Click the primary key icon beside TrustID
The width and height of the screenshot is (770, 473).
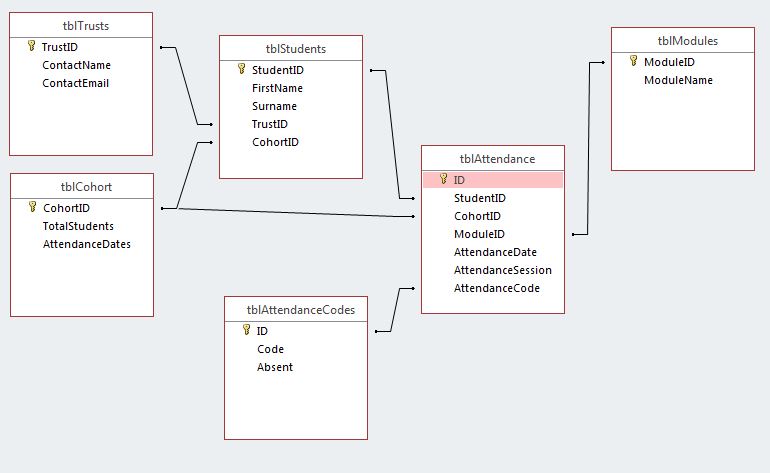[31, 46]
